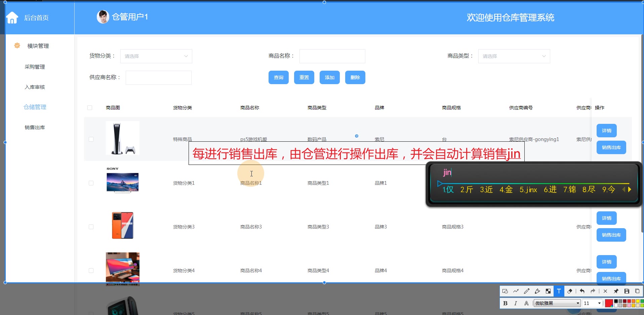Open the 商品类型 dropdown
644x315 pixels.
click(x=514, y=56)
